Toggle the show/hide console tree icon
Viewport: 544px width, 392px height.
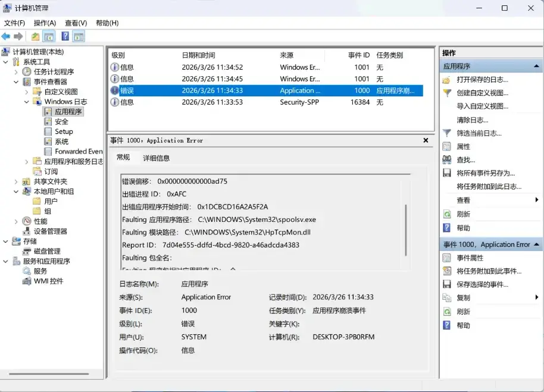pyautogui.click(x=49, y=36)
